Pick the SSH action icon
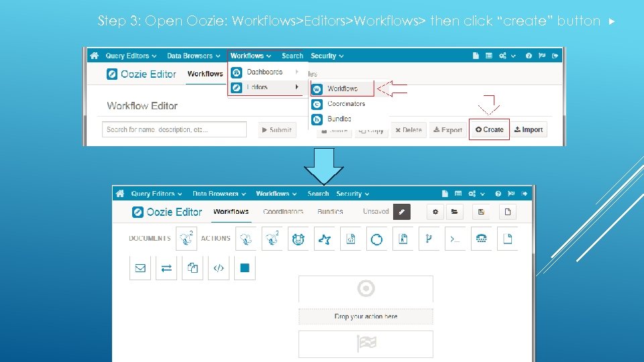 tap(482, 239)
